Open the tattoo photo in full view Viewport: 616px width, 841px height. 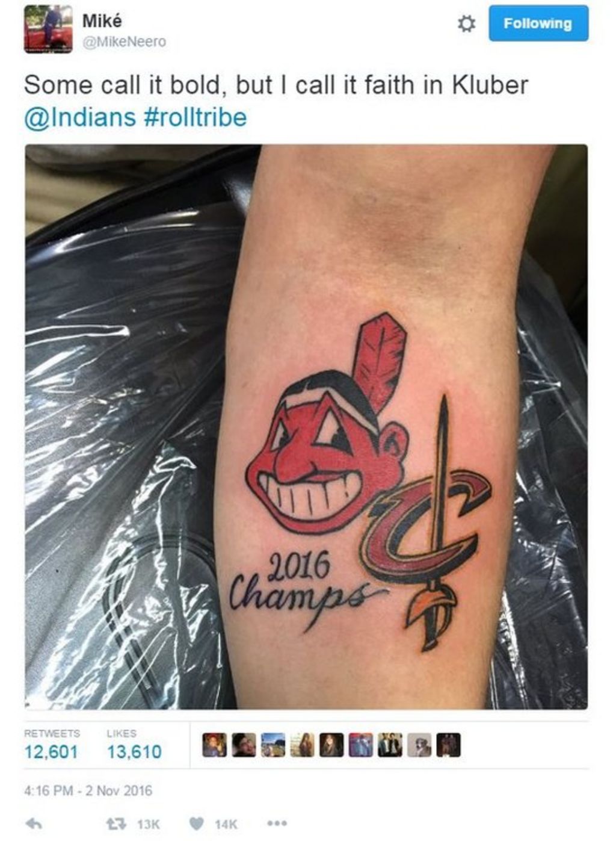(306, 427)
